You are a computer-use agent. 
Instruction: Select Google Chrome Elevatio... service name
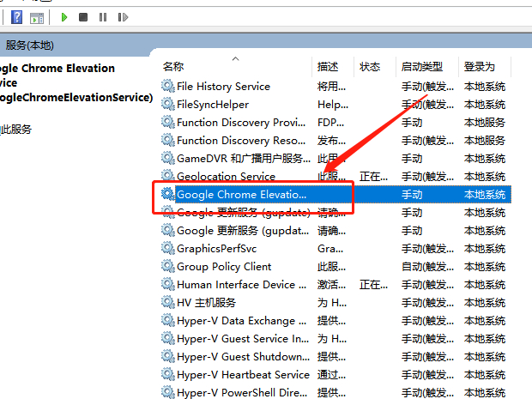pyautogui.click(x=242, y=195)
